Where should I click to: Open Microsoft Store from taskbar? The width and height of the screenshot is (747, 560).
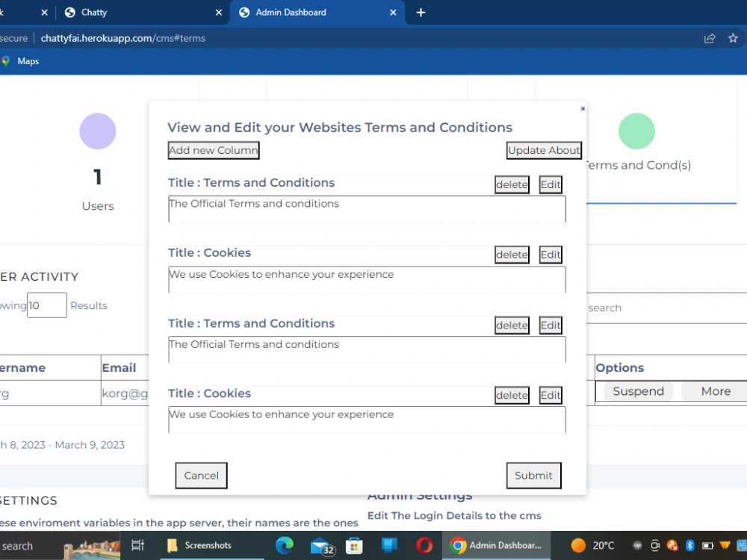[354, 545]
